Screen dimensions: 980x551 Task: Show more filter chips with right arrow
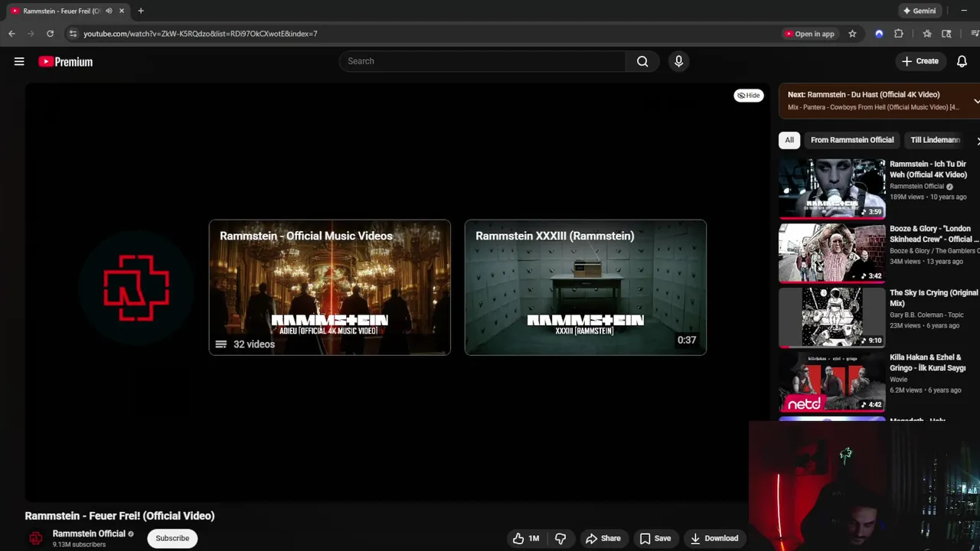point(977,141)
